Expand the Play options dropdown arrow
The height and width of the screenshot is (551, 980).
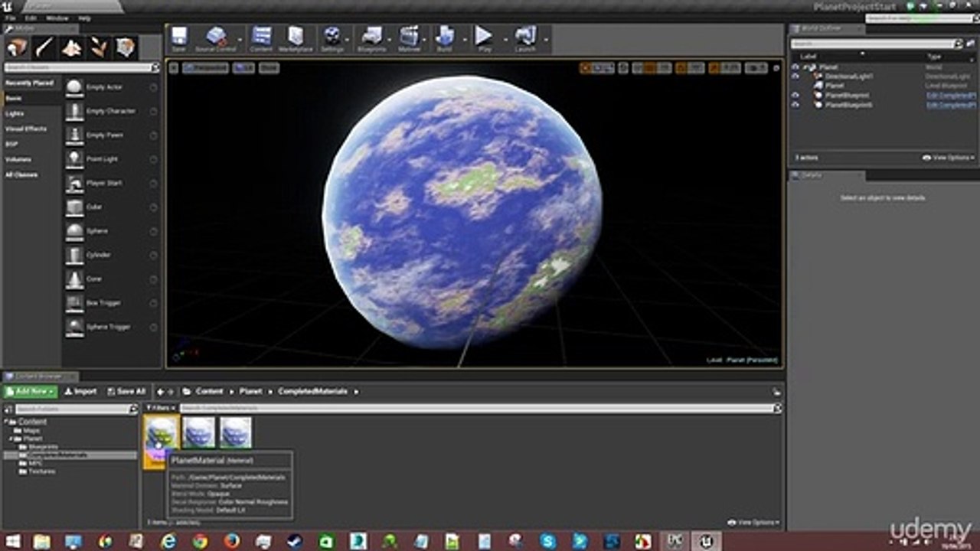tap(505, 37)
